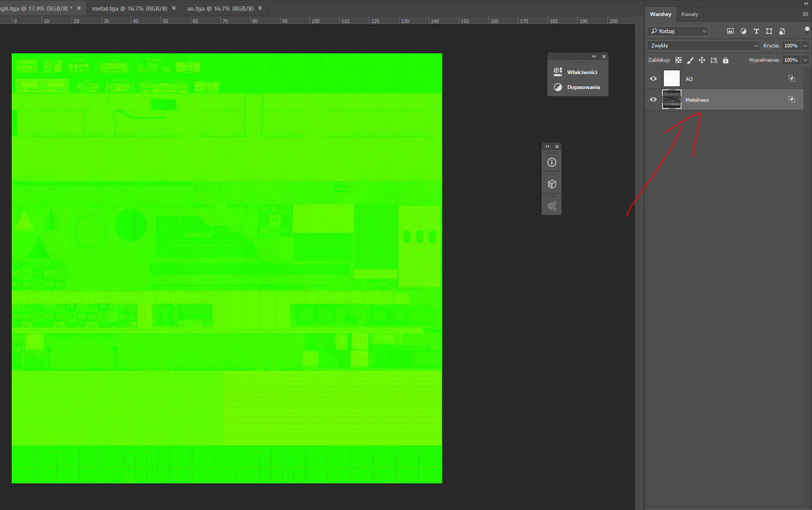The image size is (812, 510).
Task: Expand the Właściwości/Dopasowania panel group arrows
Action: pyautogui.click(x=594, y=56)
